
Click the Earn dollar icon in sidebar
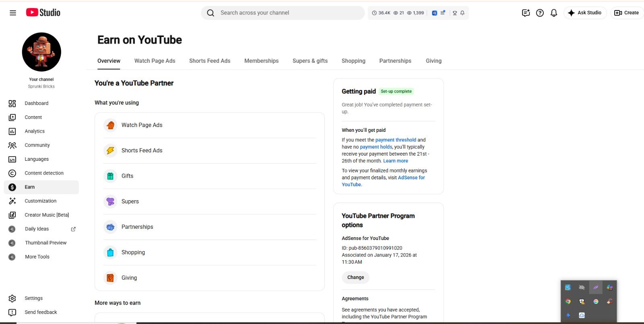[12, 187]
